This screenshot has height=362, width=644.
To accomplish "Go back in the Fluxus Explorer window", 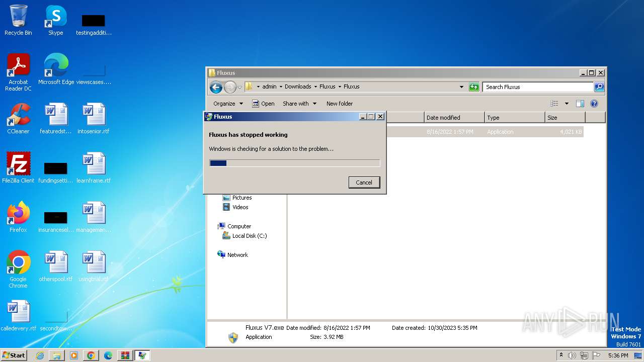I will coord(216,87).
